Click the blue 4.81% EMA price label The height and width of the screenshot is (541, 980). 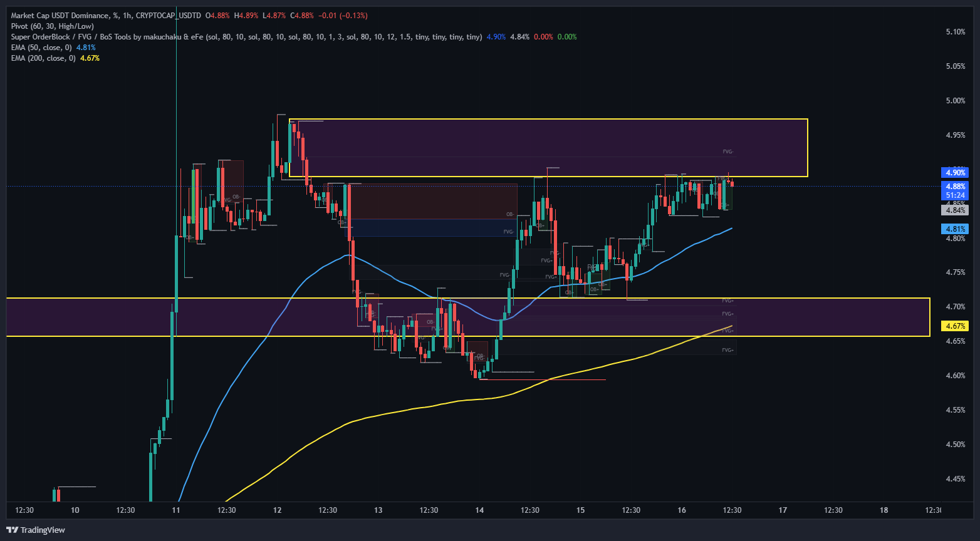(x=955, y=229)
